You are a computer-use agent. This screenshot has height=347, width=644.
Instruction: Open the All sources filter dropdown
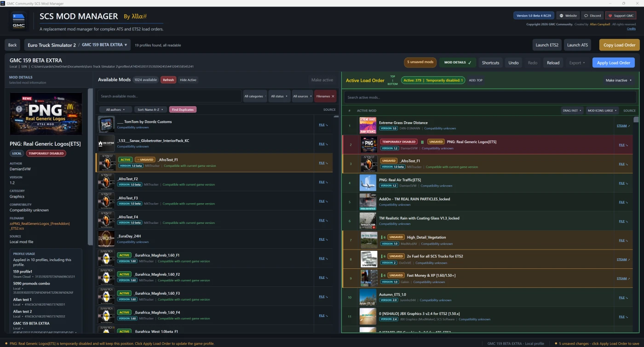(x=302, y=96)
